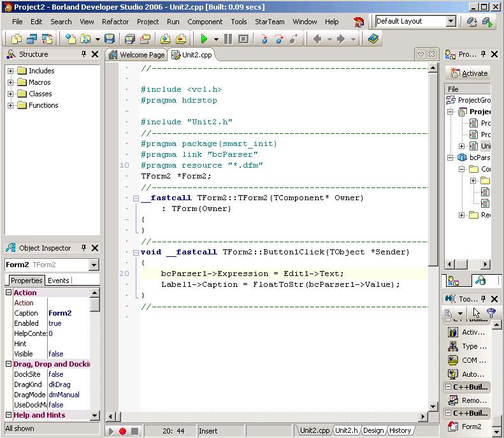Open the Events tab in Object Inspector

pos(59,281)
